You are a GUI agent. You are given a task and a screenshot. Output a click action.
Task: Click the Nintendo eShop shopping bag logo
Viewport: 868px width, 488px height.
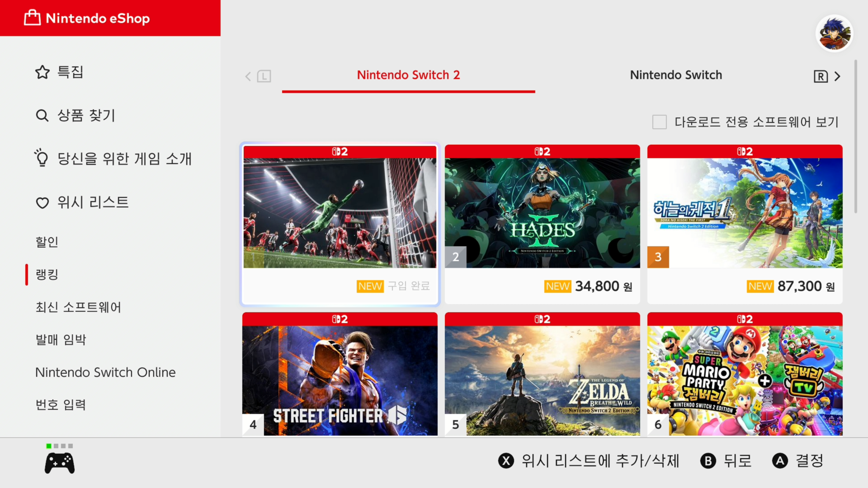click(32, 18)
